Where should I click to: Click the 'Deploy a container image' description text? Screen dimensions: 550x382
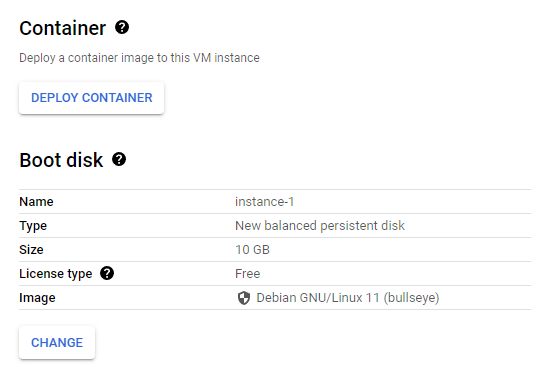(139, 58)
